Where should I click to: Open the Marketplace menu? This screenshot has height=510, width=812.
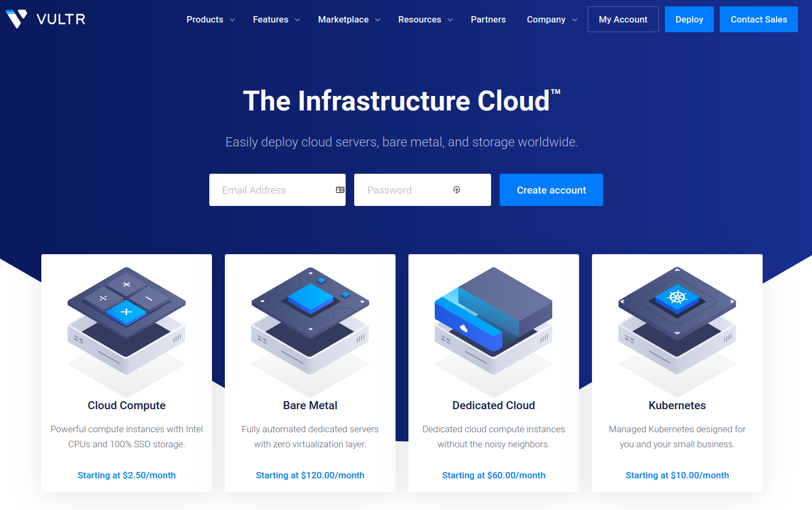(x=343, y=19)
